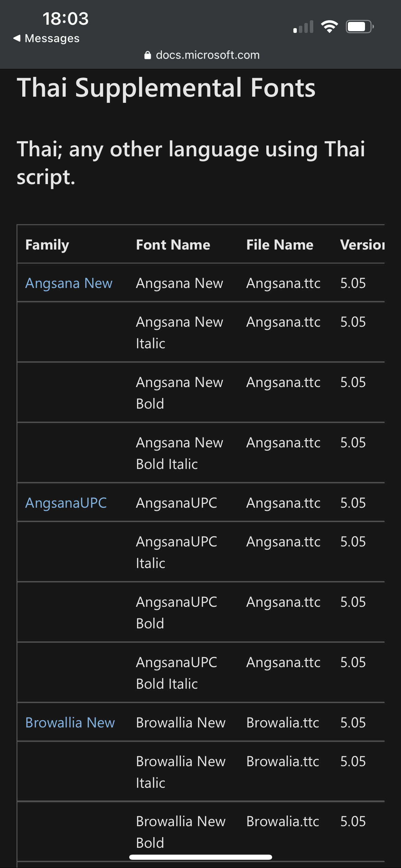Open the Browallia New family link
The width and height of the screenshot is (401, 868).
(70, 723)
